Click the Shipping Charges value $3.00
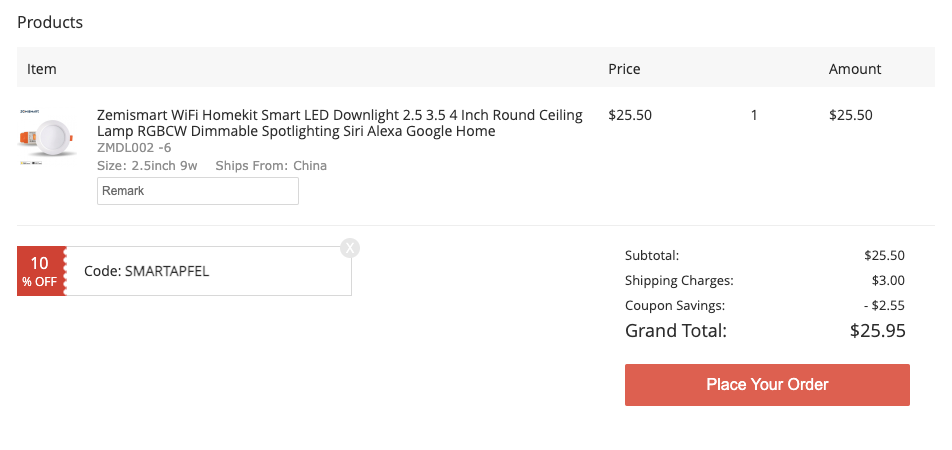This screenshot has height=450, width=952. pyautogui.click(x=888, y=280)
